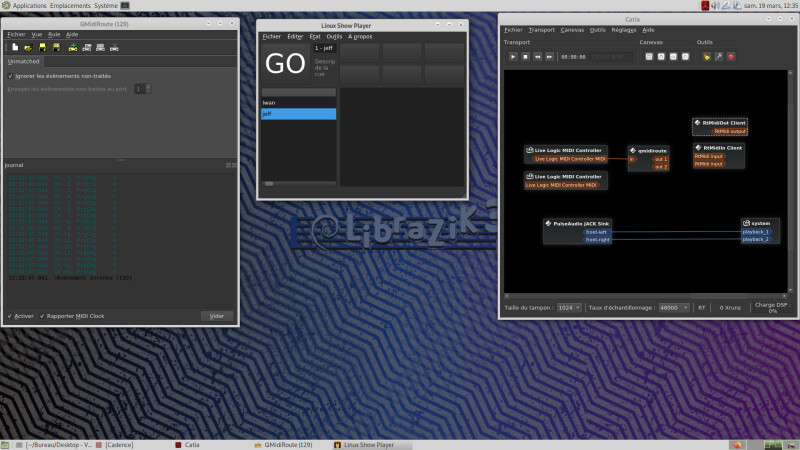Click the clone map icon in QMidiRoute
The image size is (800, 450).
tap(87, 47)
